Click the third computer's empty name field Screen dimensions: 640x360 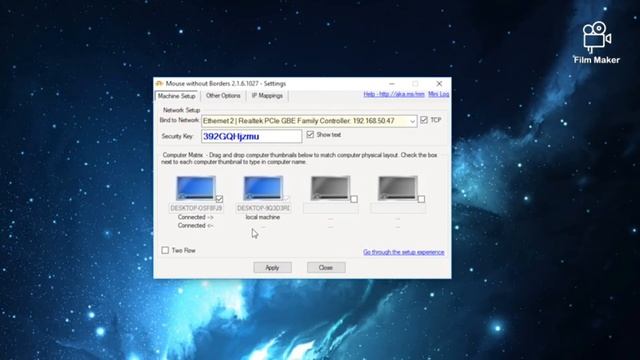(x=331, y=208)
